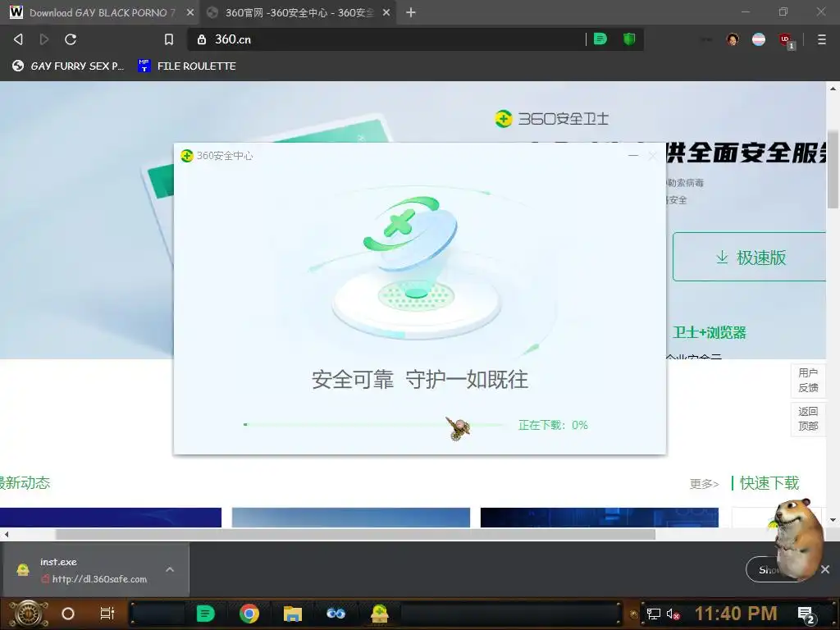Click the 360安全卫士 logo on the webpage
This screenshot has width=840, height=630.
[551, 118]
